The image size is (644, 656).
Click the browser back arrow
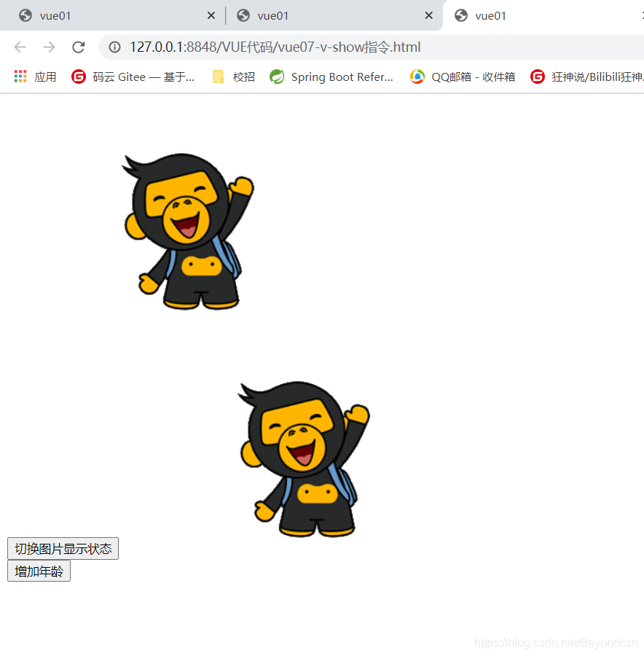20,47
